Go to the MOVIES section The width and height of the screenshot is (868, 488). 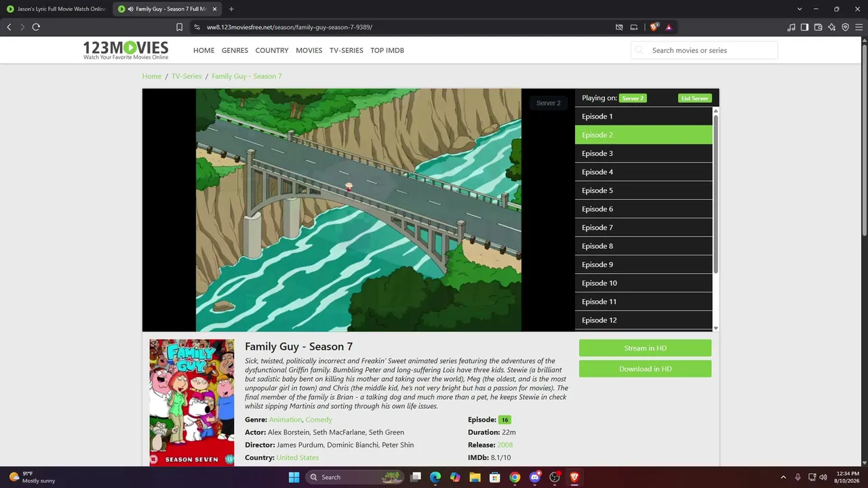point(309,50)
